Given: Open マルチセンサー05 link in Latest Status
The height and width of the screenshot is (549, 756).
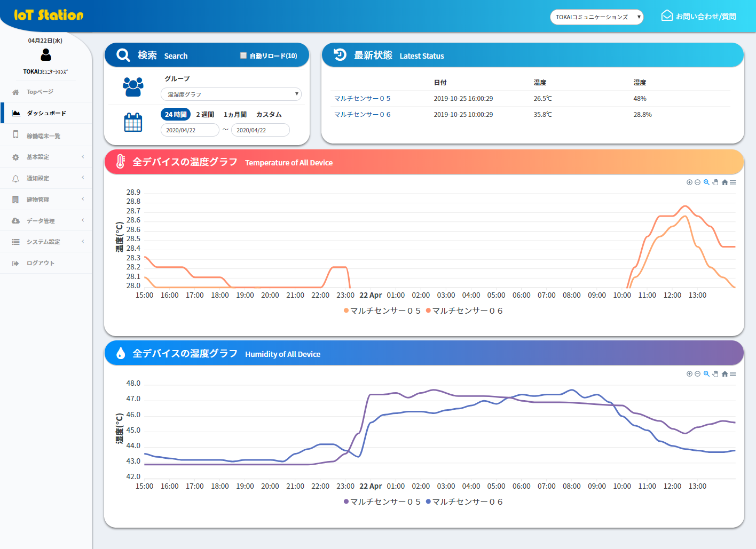Looking at the screenshot, I should [x=363, y=99].
